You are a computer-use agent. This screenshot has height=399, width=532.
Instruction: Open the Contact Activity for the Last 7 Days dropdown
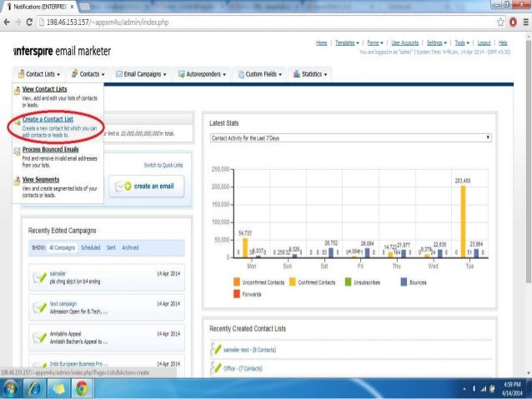pos(350,138)
